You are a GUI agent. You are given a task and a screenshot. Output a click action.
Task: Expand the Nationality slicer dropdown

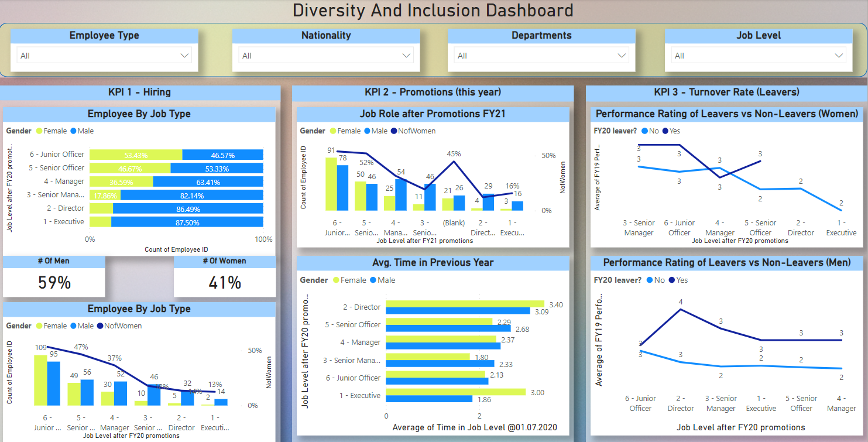tap(325, 56)
